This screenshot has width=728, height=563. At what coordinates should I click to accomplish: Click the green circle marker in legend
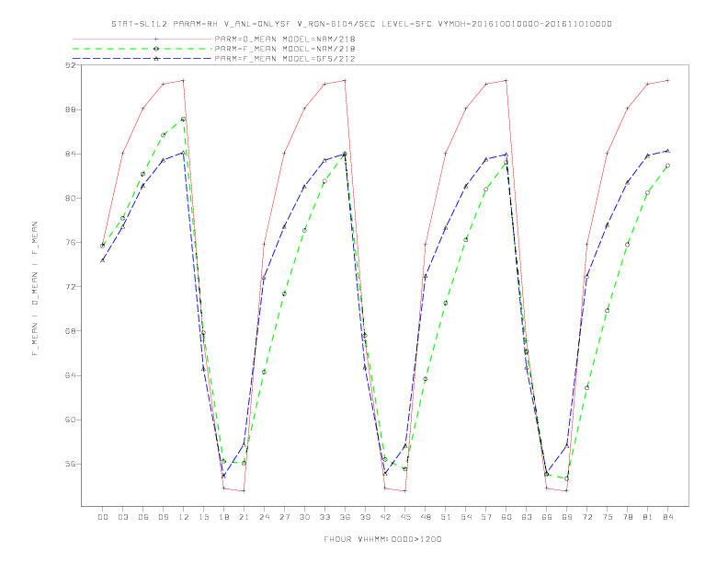156,49
